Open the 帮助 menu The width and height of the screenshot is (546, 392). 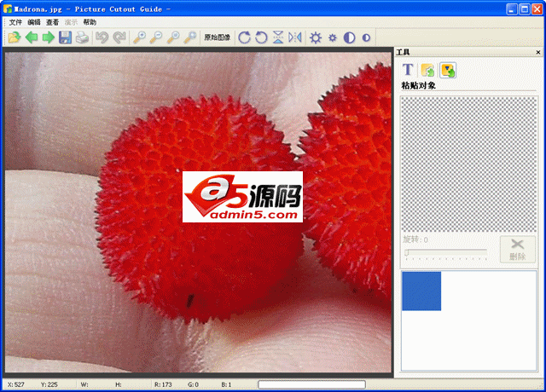(90, 22)
